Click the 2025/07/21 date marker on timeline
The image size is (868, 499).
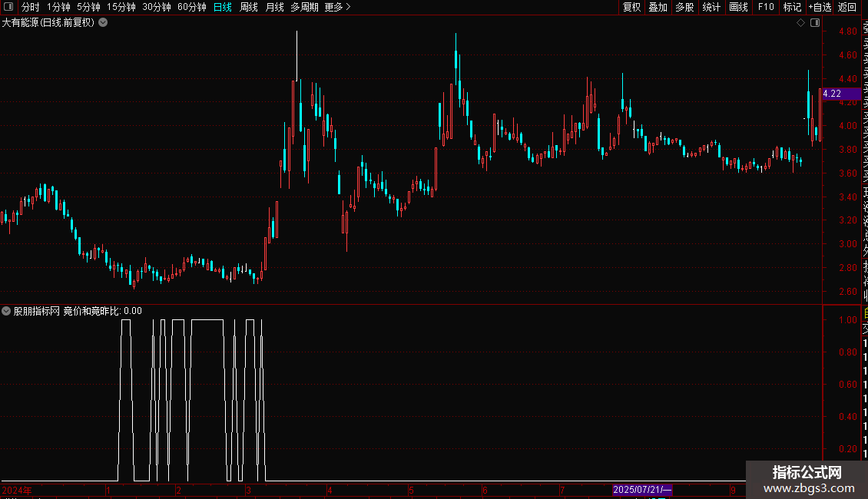click(642, 490)
